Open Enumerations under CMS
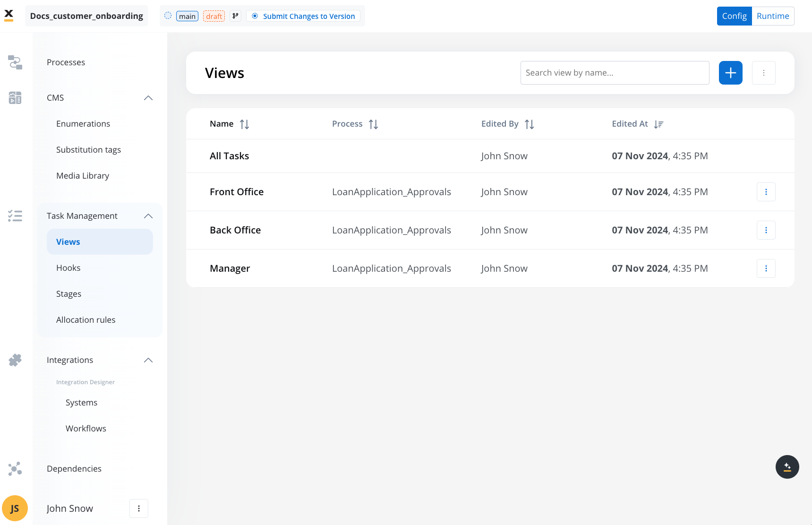Image resolution: width=812 pixels, height=525 pixels. coord(83,124)
